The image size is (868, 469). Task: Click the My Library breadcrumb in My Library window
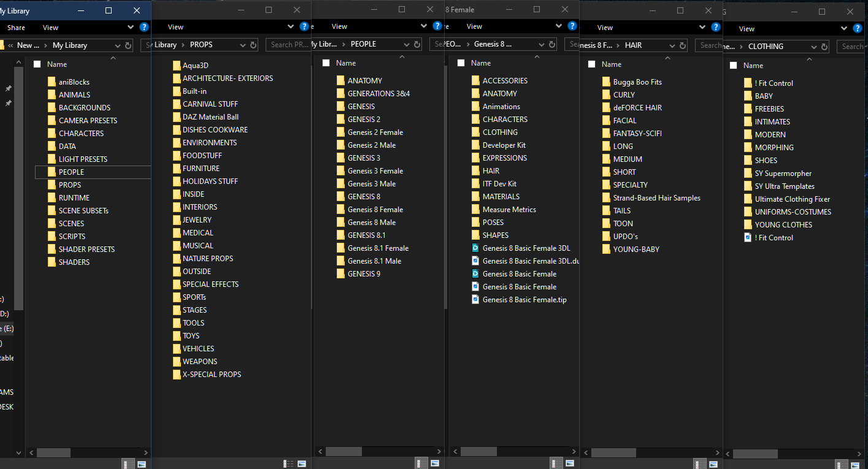[x=70, y=45]
